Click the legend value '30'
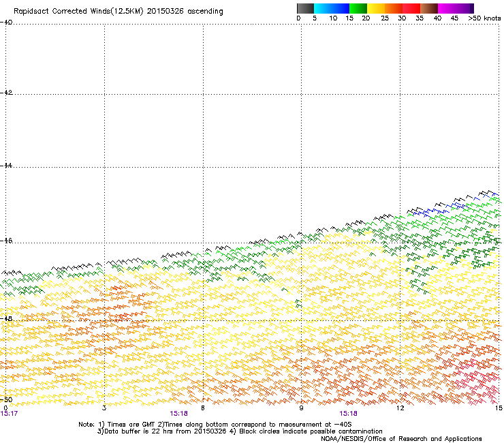504x443 pixels. click(402, 18)
